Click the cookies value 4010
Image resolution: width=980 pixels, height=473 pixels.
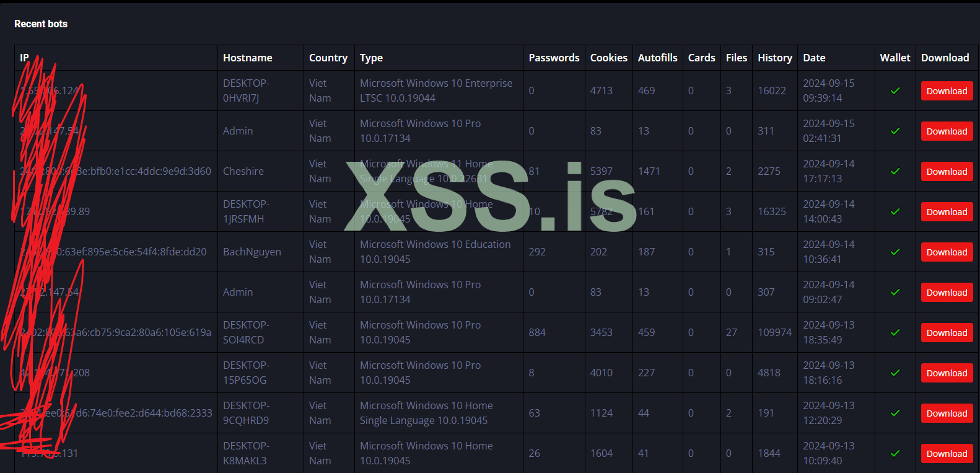pyautogui.click(x=602, y=373)
